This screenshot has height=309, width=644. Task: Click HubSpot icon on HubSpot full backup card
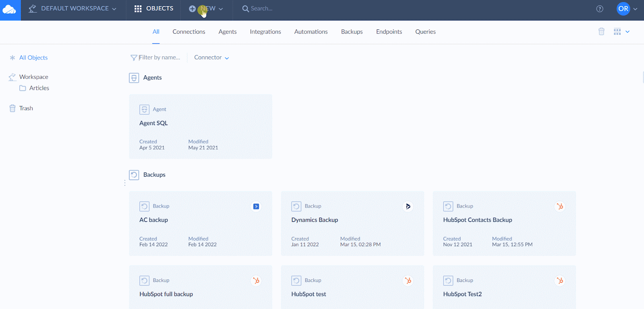click(x=256, y=280)
